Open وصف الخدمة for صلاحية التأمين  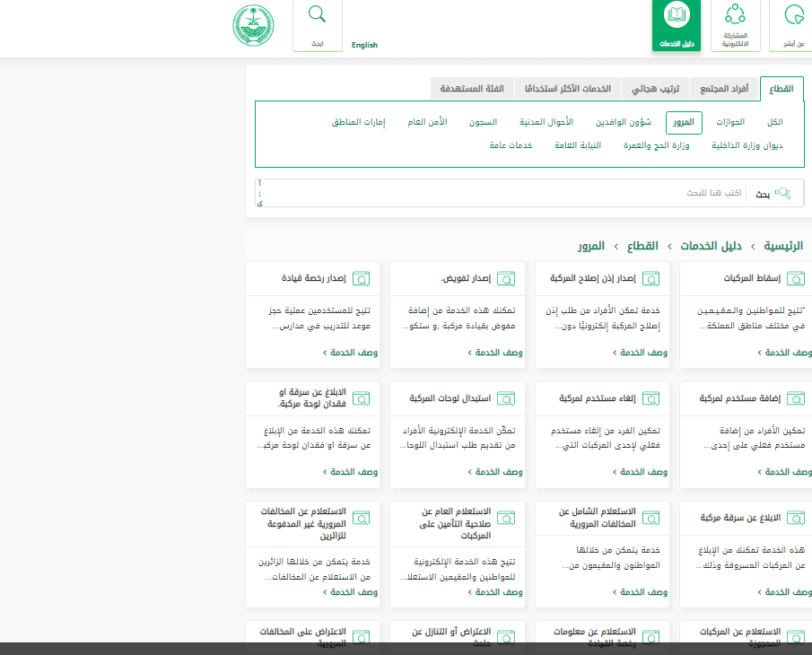point(495,592)
